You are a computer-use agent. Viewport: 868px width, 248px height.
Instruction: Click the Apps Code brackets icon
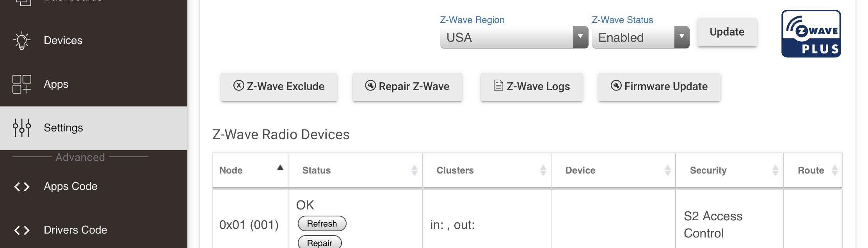22,187
